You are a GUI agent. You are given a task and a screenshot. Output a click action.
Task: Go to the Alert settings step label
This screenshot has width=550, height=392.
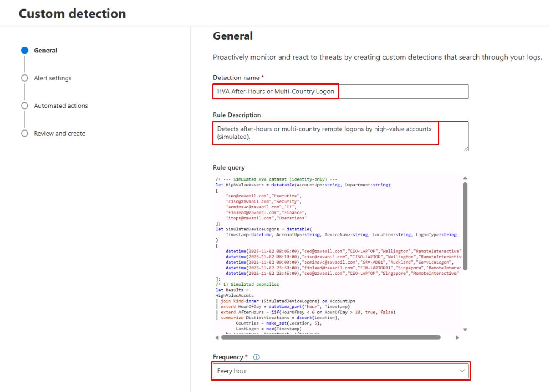(52, 78)
